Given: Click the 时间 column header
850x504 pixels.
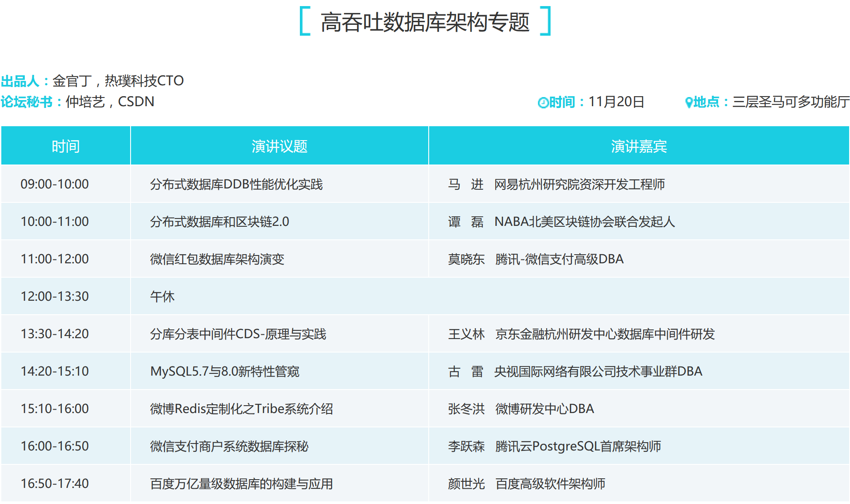Looking at the screenshot, I should pos(66,146).
